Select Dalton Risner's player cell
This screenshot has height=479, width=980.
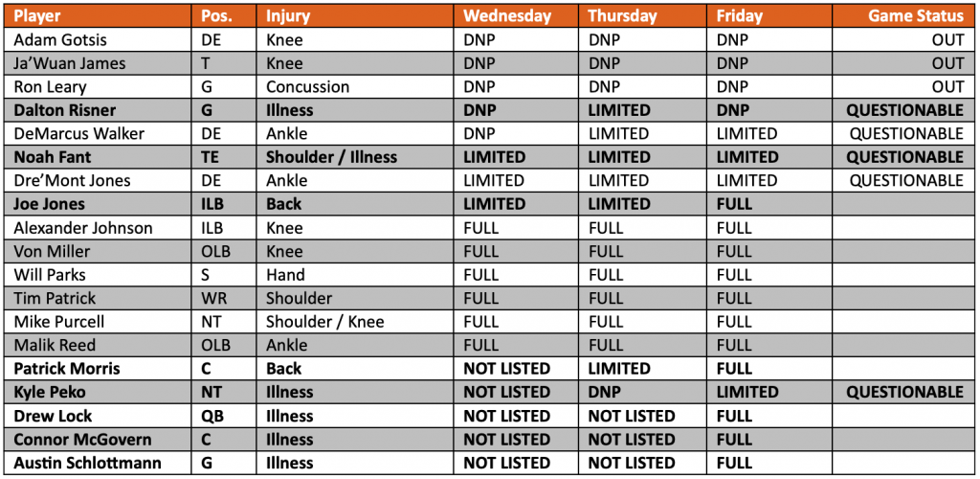coord(64,110)
